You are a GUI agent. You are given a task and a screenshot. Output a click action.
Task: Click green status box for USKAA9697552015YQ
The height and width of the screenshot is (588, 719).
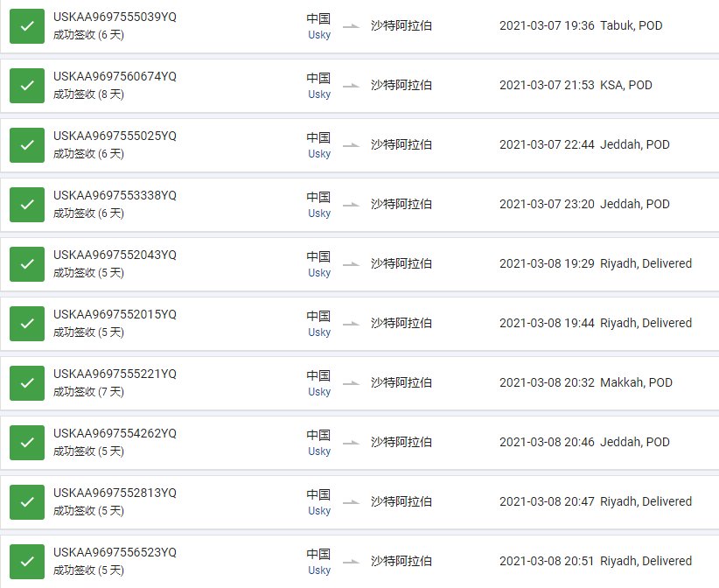(x=27, y=324)
